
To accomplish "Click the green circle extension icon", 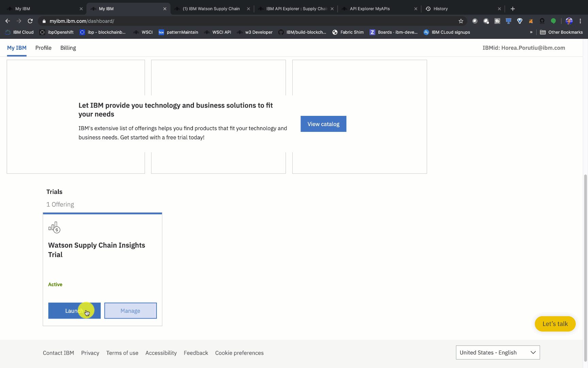I will click(553, 21).
